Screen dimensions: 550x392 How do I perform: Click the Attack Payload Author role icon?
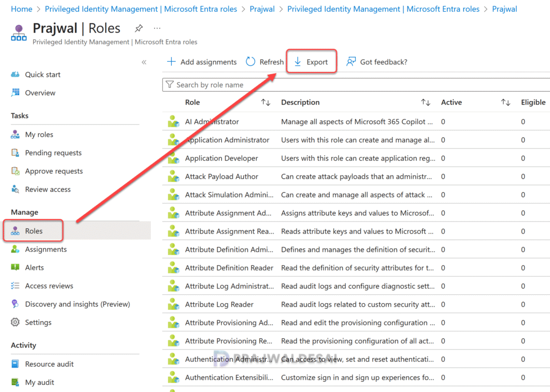(x=173, y=176)
